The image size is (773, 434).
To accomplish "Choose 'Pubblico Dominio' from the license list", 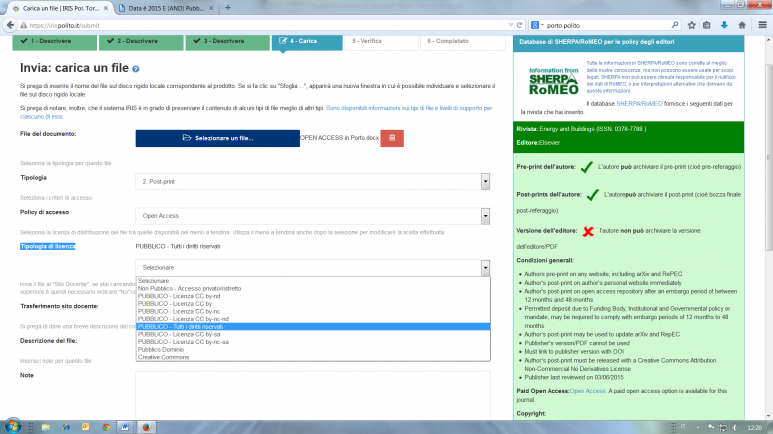I will pyautogui.click(x=313, y=350).
